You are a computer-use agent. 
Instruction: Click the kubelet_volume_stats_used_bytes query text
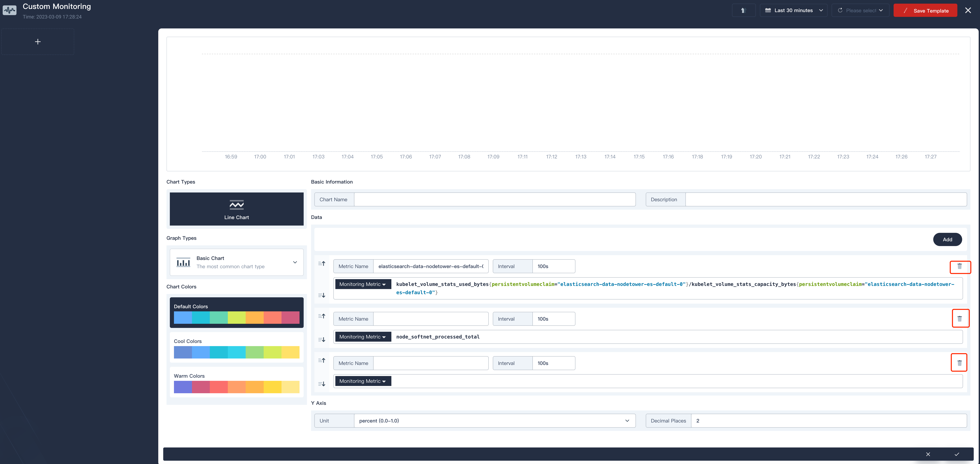[x=442, y=284]
